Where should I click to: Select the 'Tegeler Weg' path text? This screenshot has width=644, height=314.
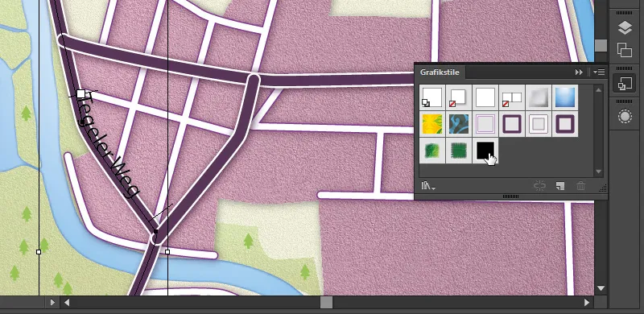[108, 146]
